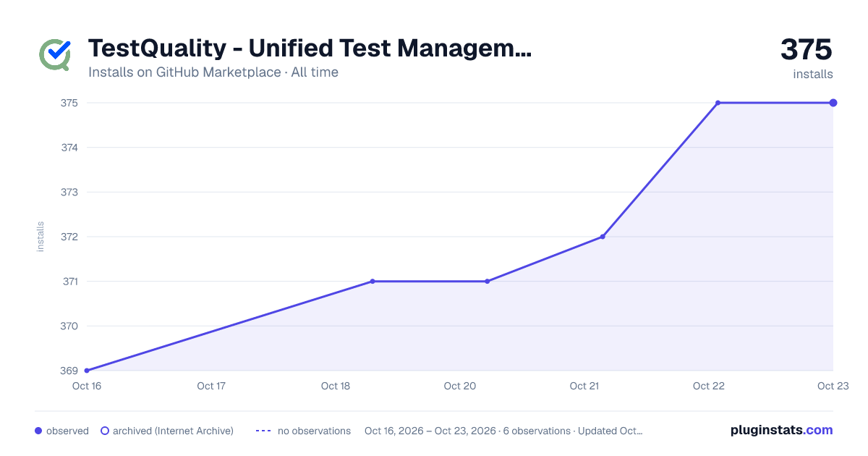Click the rotated 'installs' y-axis title
The image size is (868, 456).
(x=41, y=237)
